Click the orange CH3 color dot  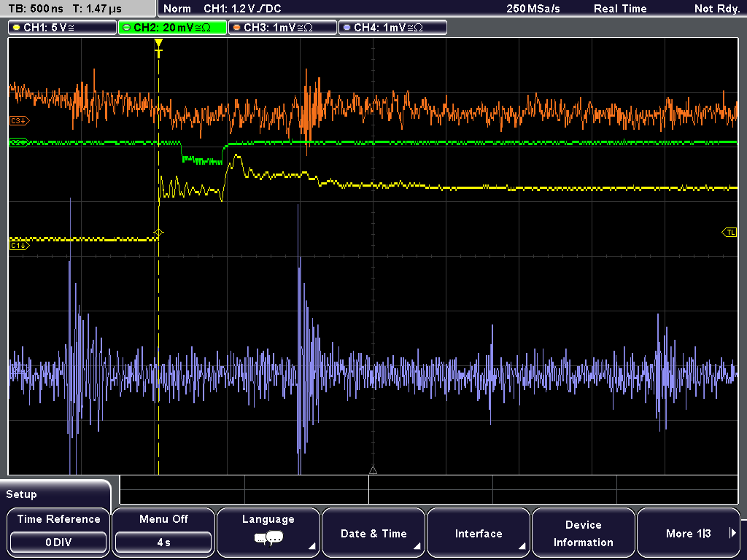tap(237, 28)
